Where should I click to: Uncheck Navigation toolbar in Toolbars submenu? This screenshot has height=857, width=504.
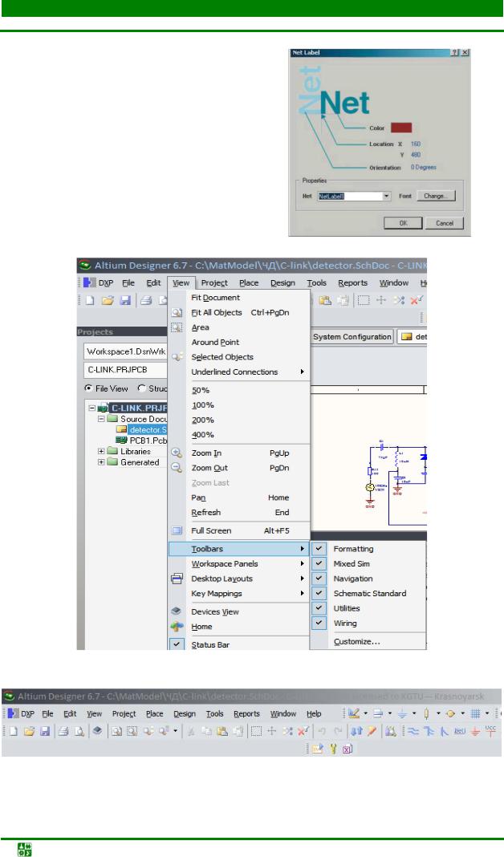[319, 579]
